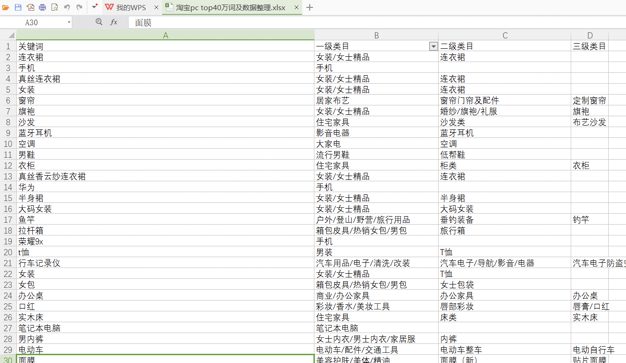The image size is (626, 363).
Task: Select the cell 电动车/配件/交通工具
Action: point(376,350)
